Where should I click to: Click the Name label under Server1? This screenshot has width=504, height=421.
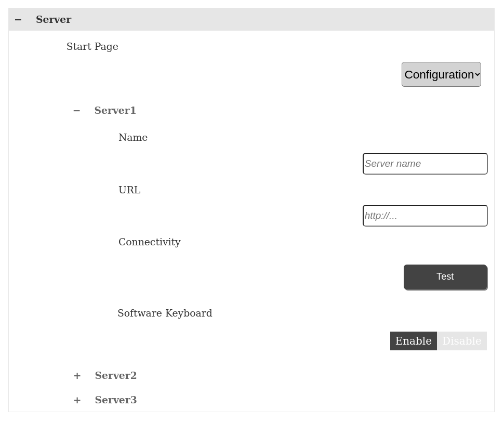[x=133, y=138]
